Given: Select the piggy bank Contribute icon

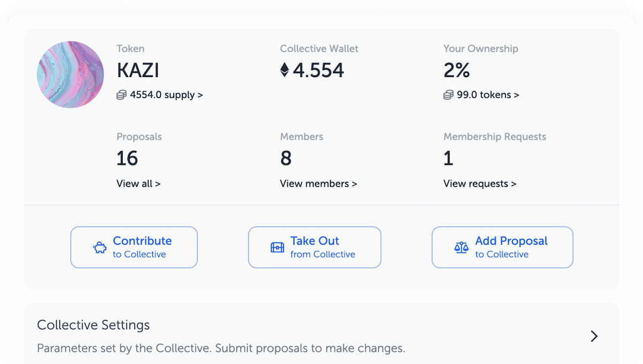Looking at the screenshot, I should pyautogui.click(x=99, y=247).
